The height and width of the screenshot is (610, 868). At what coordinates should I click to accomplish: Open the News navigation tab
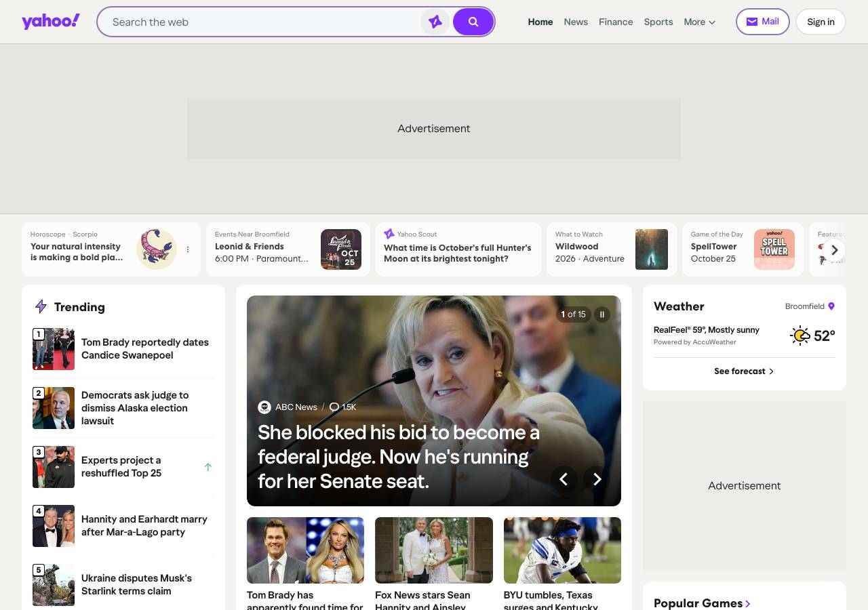[576, 22]
